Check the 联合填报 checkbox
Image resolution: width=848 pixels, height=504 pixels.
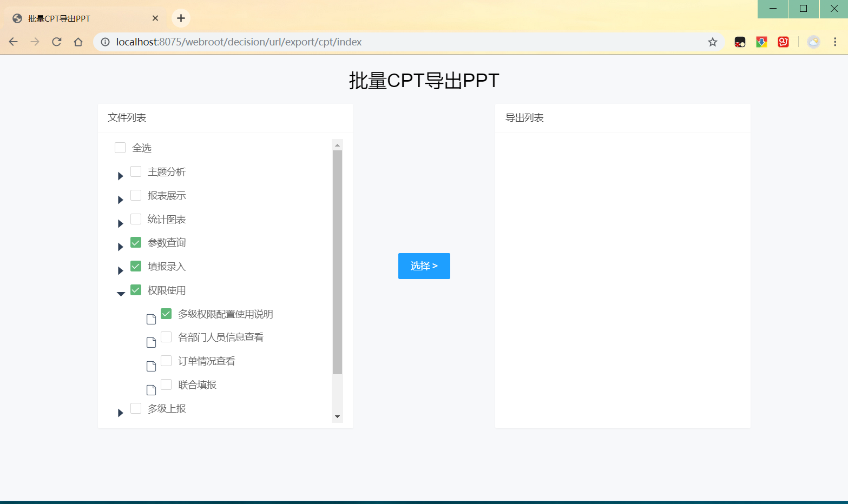pyautogui.click(x=166, y=384)
